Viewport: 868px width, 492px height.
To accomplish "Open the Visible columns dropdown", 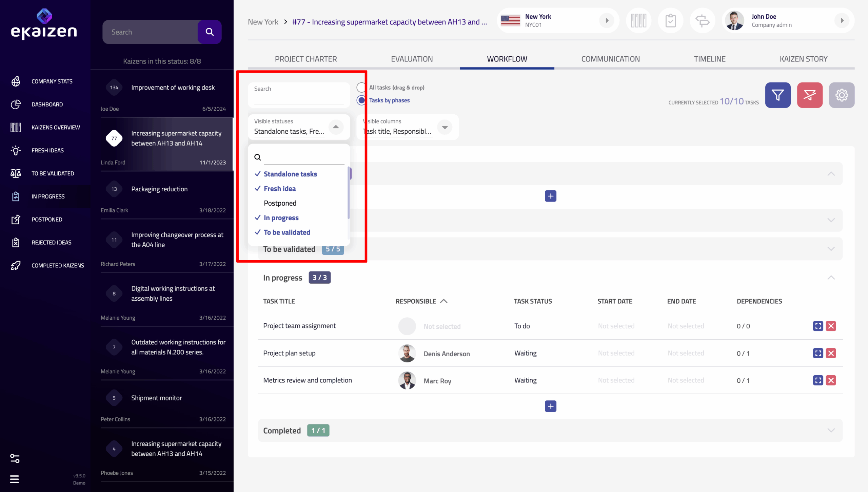I will click(445, 127).
